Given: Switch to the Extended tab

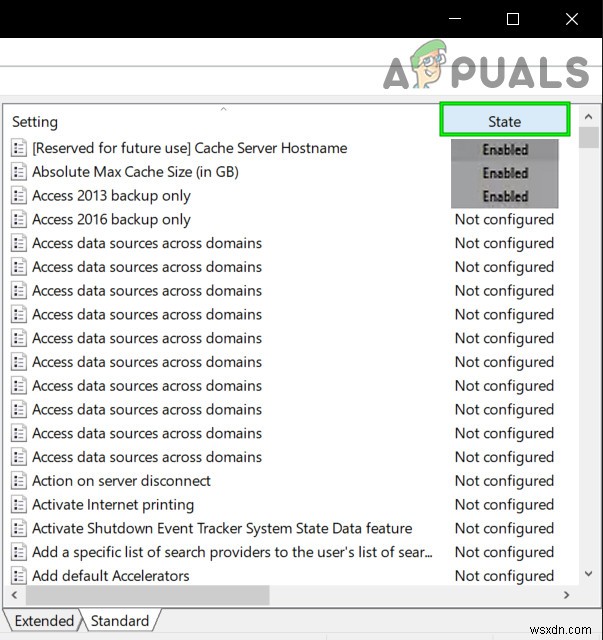Looking at the screenshot, I should (x=44, y=621).
